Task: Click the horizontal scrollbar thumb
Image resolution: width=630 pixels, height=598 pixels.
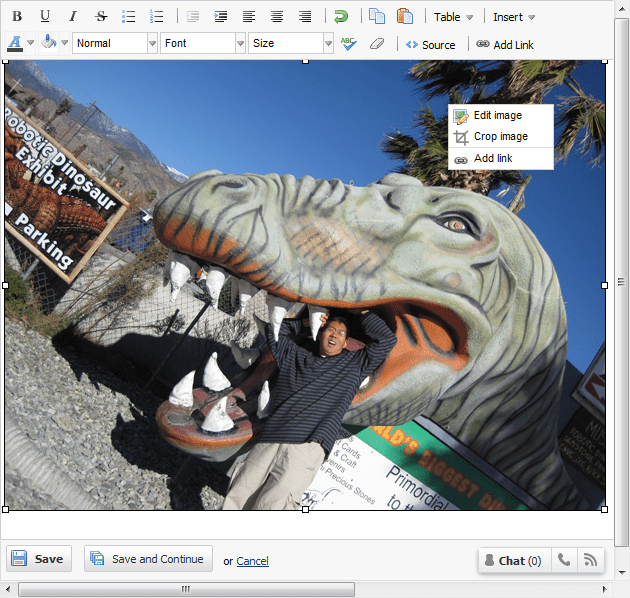Action: point(185,589)
